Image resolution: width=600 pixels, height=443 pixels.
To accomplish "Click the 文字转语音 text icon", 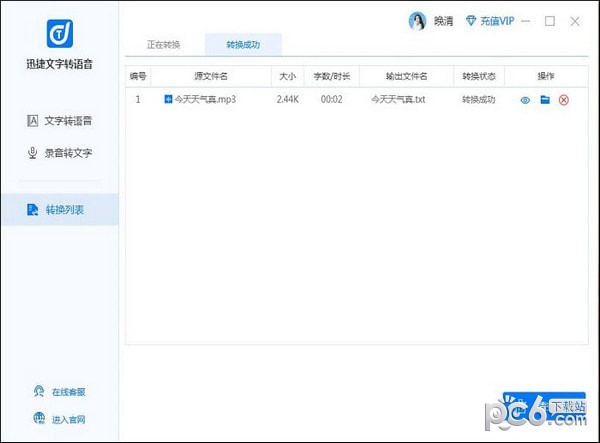I will [33, 121].
